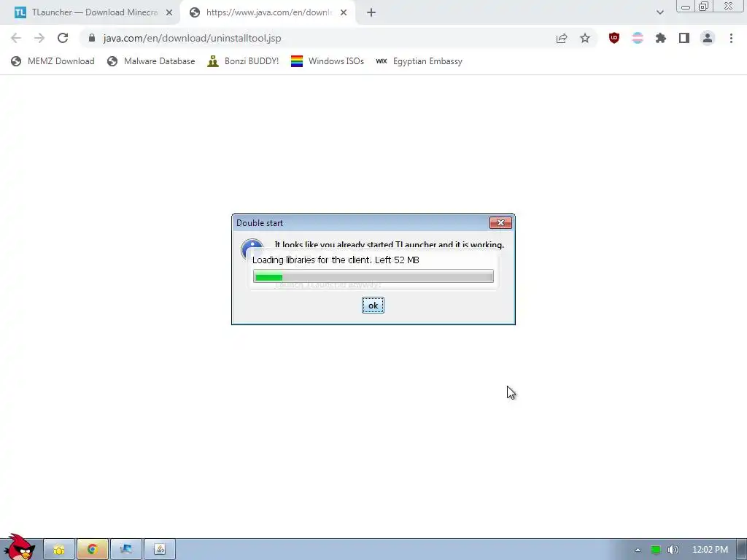Close the java.com browser tab
747x560 pixels.
pos(344,13)
